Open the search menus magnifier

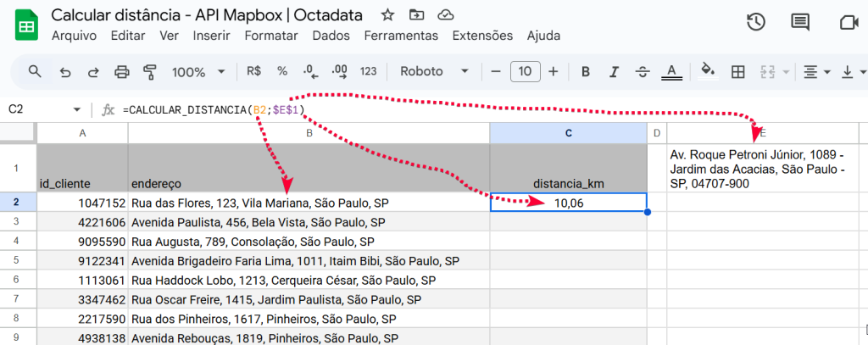(x=35, y=71)
